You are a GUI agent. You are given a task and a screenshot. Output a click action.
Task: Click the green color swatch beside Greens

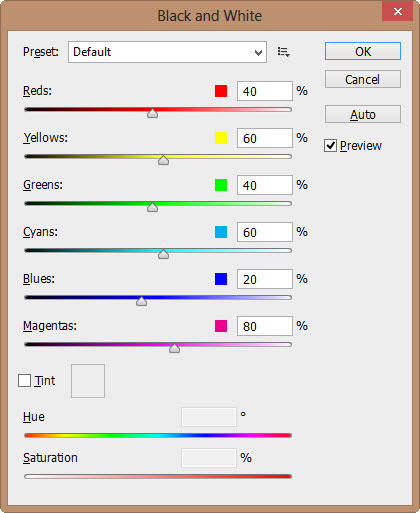click(221, 185)
